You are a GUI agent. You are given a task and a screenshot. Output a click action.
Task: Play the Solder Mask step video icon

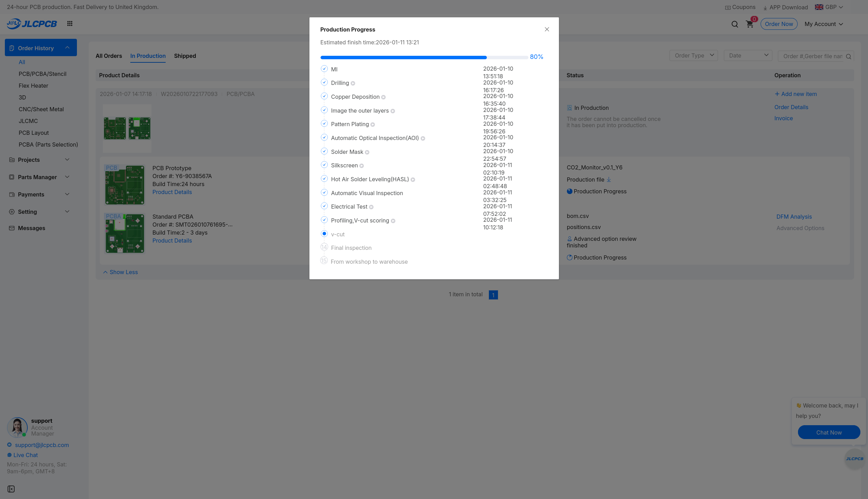pyautogui.click(x=367, y=152)
